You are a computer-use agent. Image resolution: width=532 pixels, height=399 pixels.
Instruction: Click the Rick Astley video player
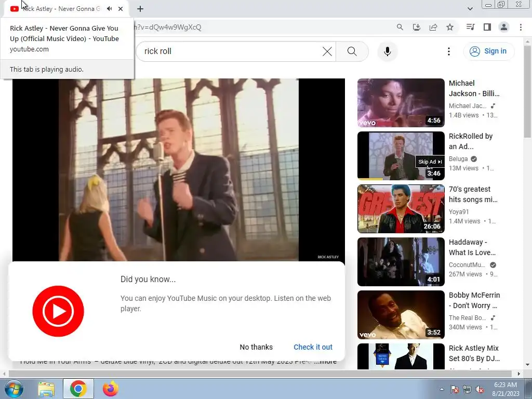click(x=179, y=170)
